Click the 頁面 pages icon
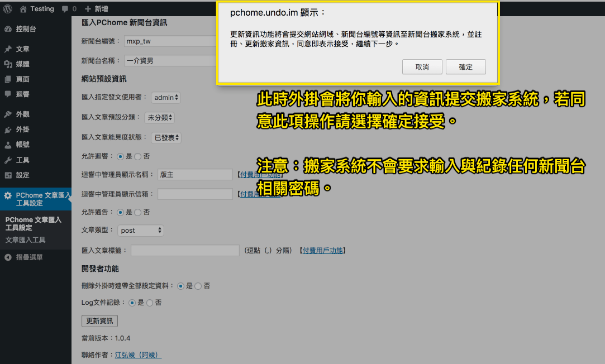 8,79
